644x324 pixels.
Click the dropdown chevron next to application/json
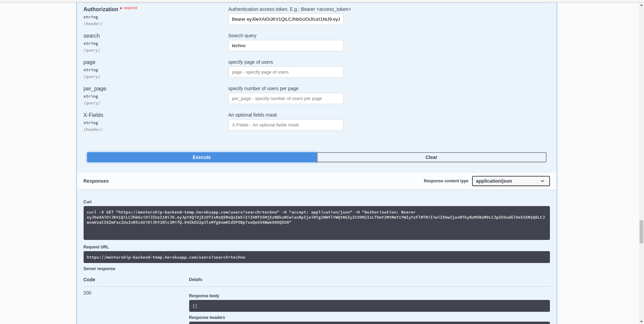tap(543, 181)
